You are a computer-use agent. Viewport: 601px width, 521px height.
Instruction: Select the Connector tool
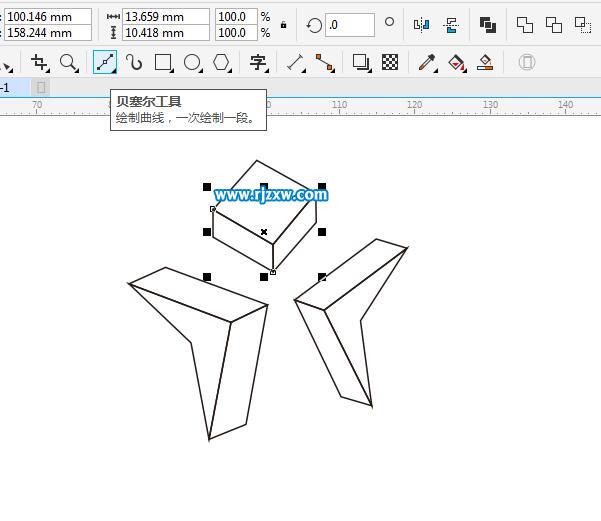(324, 62)
